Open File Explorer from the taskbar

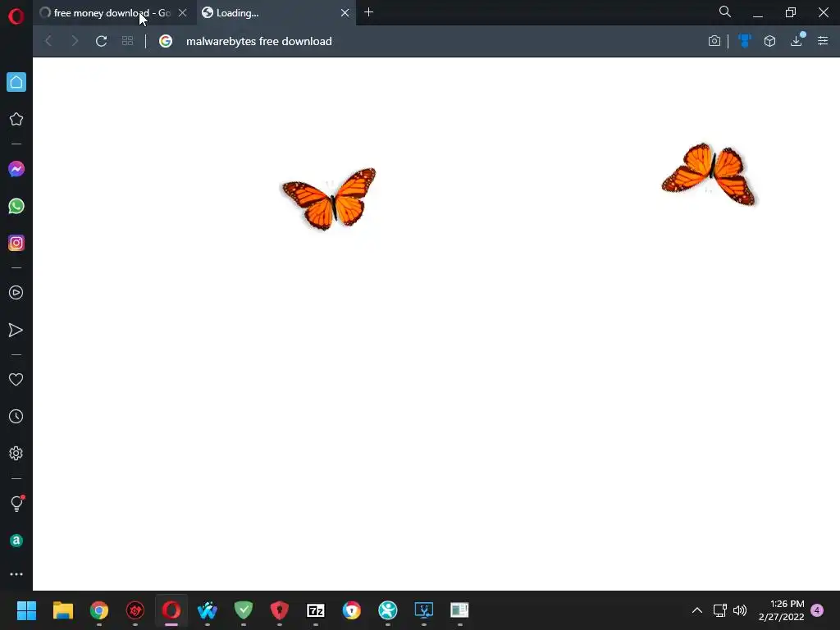(x=62, y=610)
